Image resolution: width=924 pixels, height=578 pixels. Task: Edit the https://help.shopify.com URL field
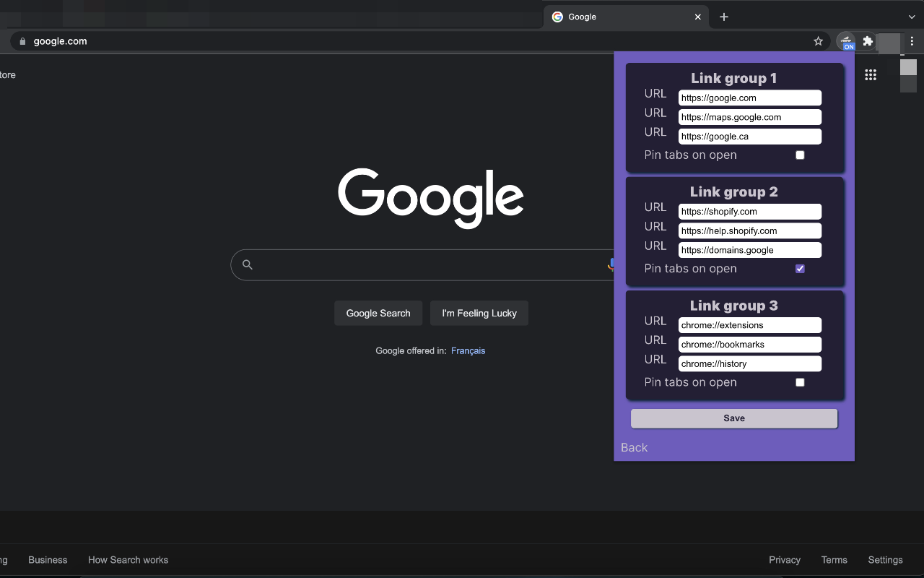(x=750, y=231)
